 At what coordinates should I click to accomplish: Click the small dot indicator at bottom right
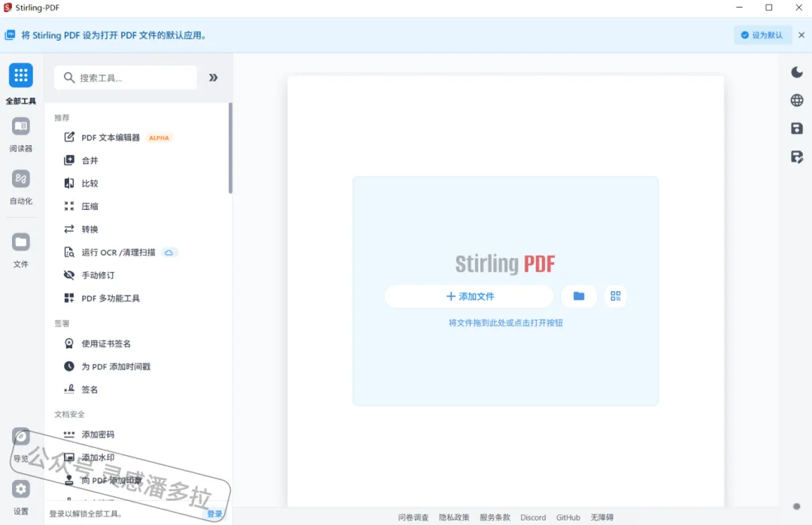(x=796, y=506)
